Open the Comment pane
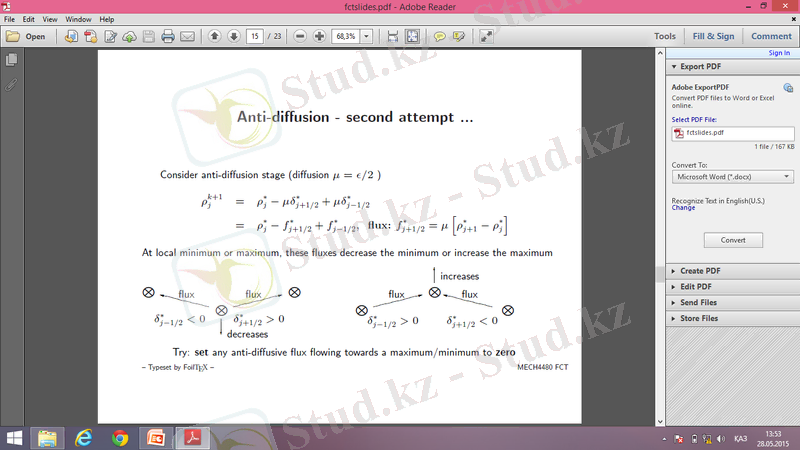 (771, 36)
